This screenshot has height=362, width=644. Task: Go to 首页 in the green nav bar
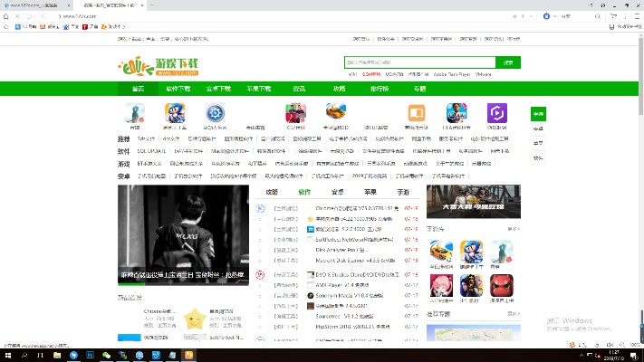tap(138, 89)
